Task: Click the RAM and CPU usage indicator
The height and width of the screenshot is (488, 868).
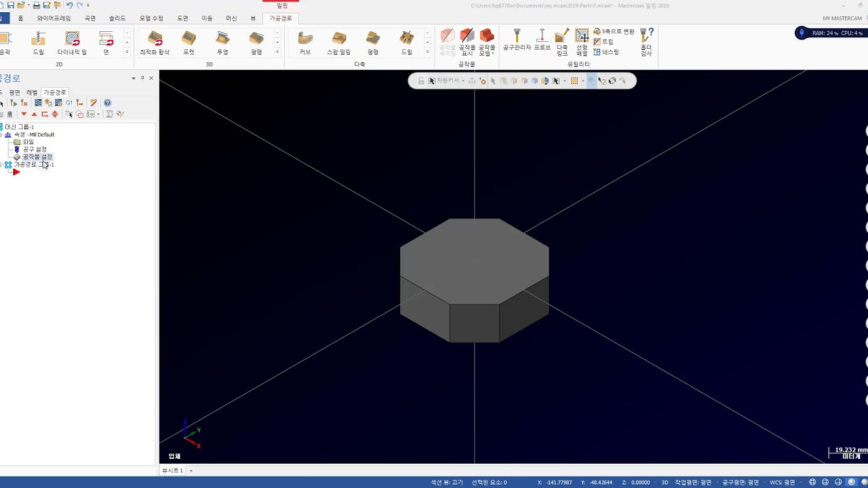Action: [x=831, y=33]
